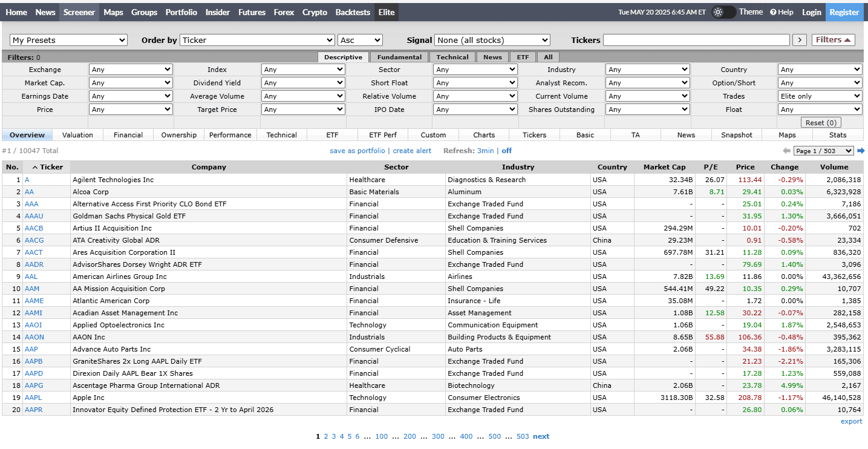Open the Country filter dropdown

pos(820,70)
